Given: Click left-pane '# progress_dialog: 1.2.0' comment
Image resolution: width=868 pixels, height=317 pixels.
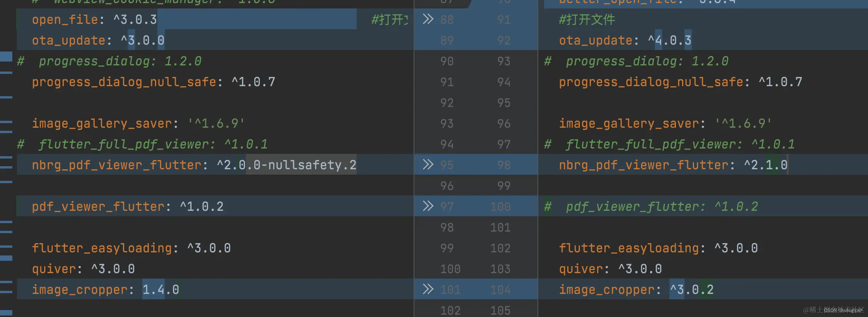Looking at the screenshot, I should (109, 61).
